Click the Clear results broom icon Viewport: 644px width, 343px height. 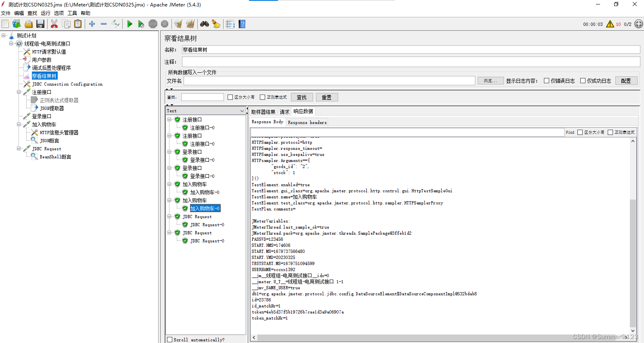pos(178,24)
